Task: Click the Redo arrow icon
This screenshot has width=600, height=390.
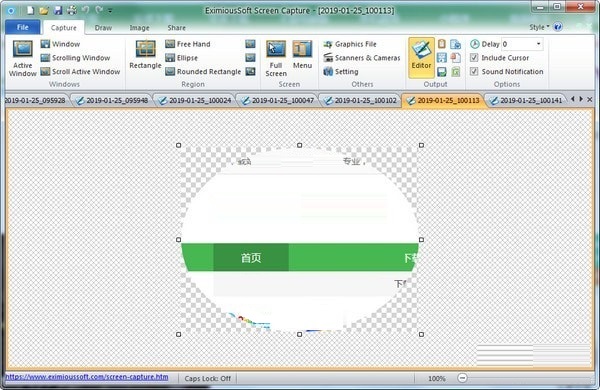Action: 99,10
